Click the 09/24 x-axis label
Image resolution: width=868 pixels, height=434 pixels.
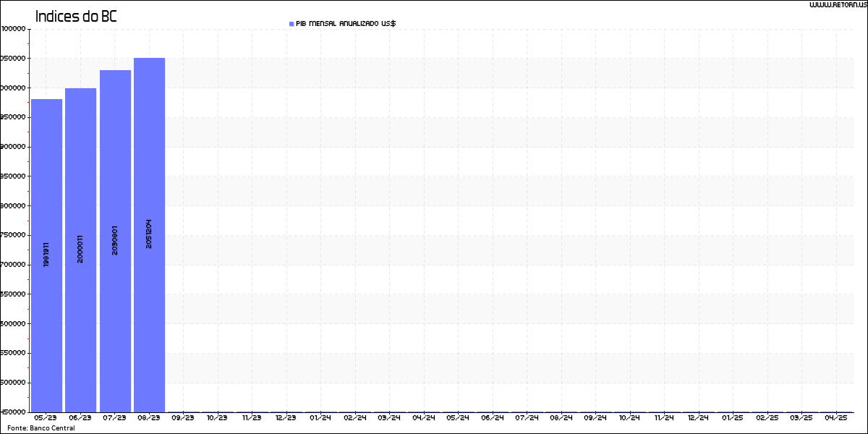click(595, 417)
